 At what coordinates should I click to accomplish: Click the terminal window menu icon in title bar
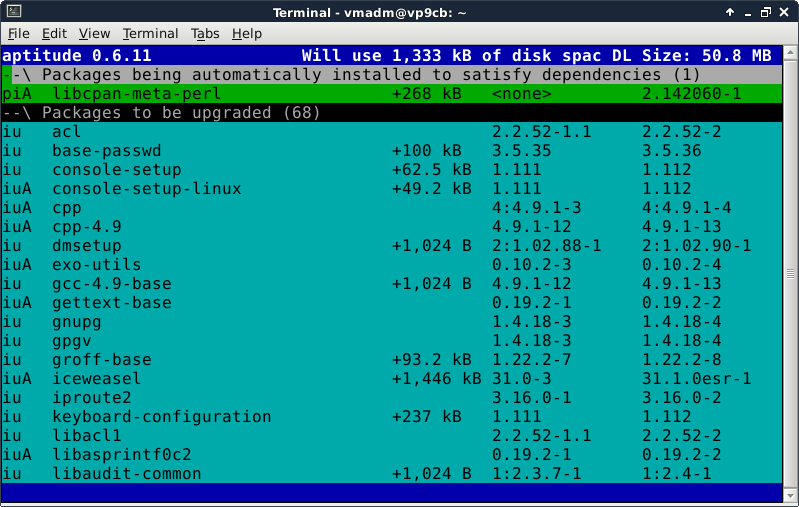pos(12,11)
